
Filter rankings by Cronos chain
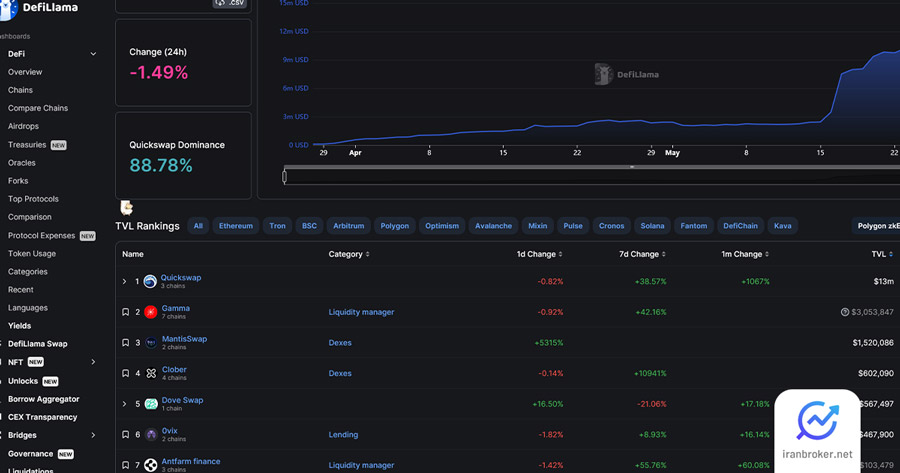611,226
